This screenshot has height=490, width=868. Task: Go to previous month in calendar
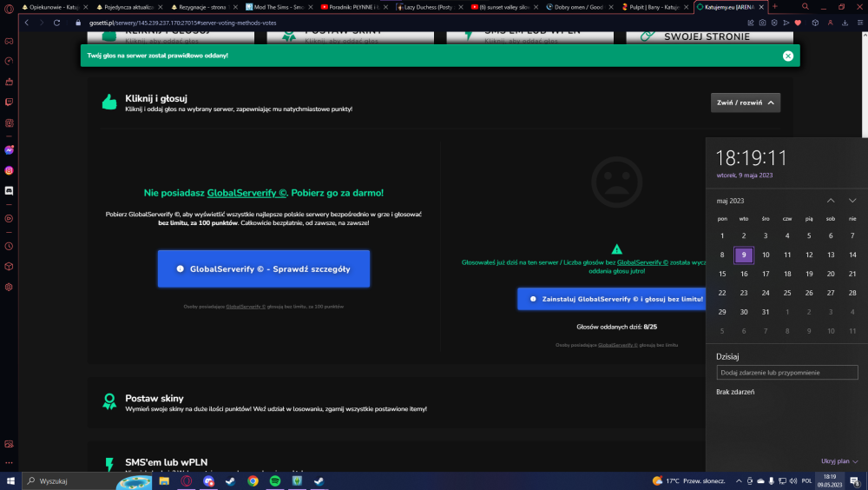point(831,201)
